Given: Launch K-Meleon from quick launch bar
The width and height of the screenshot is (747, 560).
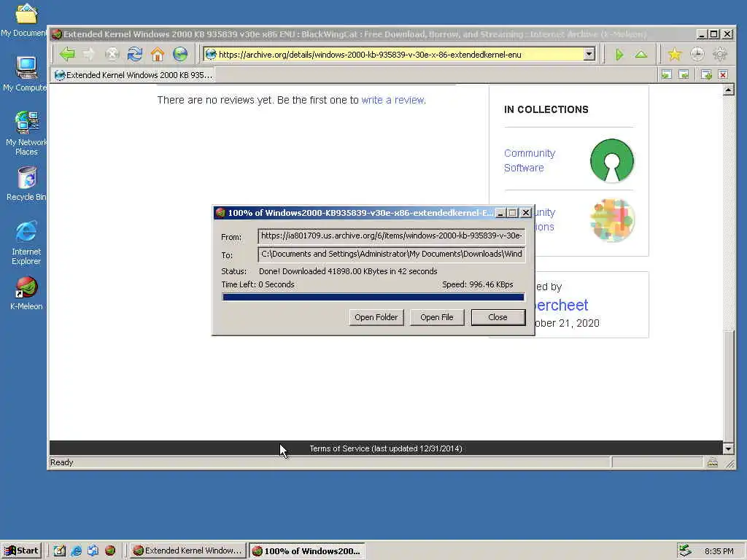Looking at the screenshot, I should pos(110,551).
